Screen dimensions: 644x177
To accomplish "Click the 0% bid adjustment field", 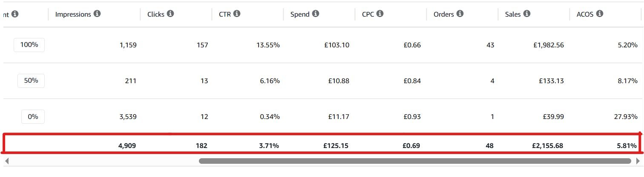I will click(33, 116).
